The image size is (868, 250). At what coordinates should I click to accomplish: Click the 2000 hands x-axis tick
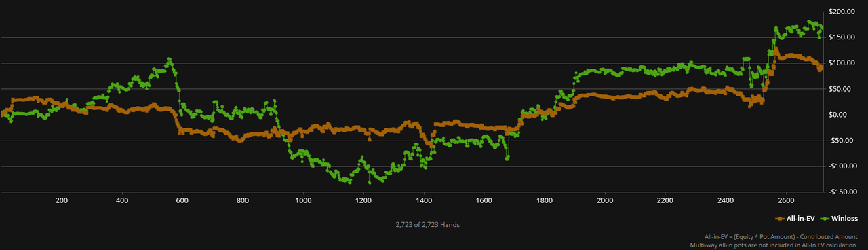pyautogui.click(x=605, y=201)
